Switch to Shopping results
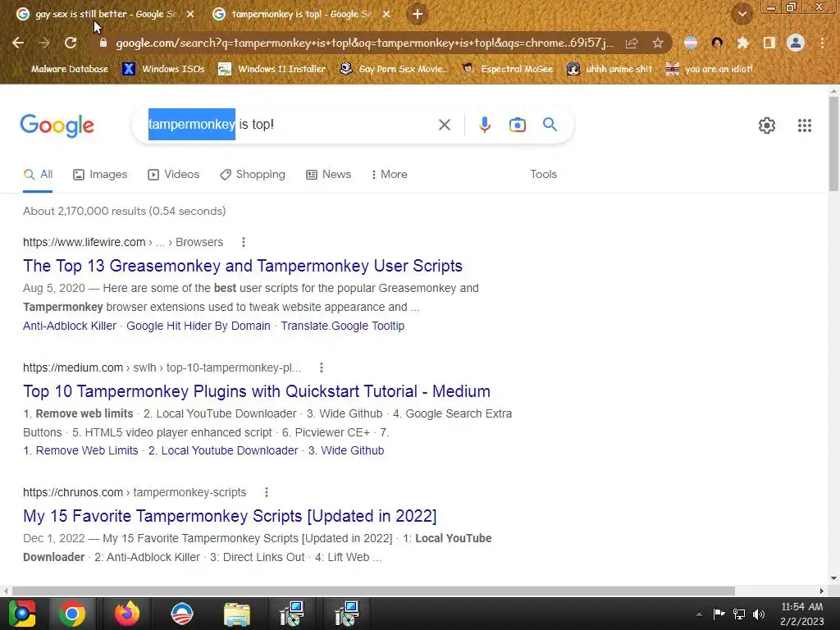This screenshot has height=630, width=840. coord(253,174)
